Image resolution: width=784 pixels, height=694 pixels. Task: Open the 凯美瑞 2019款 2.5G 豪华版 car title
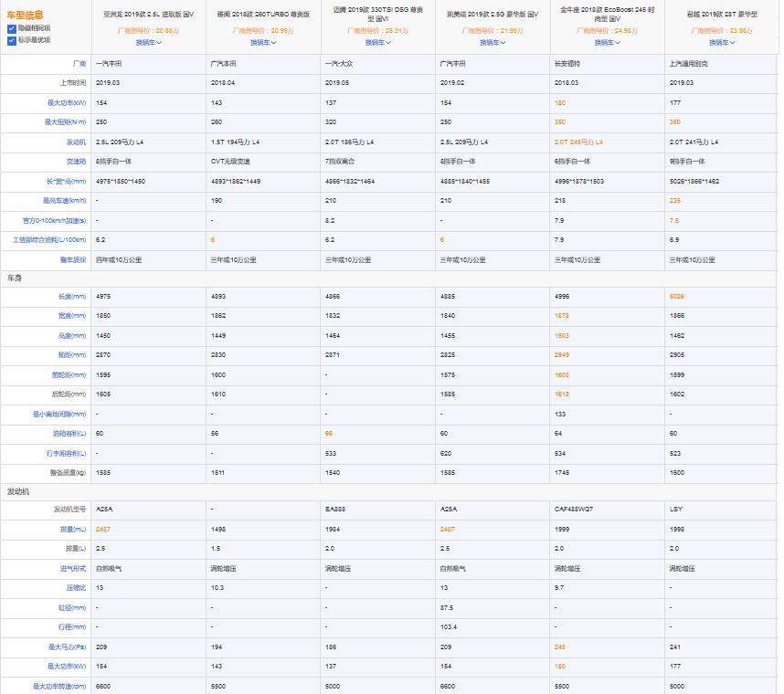click(493, 15)
